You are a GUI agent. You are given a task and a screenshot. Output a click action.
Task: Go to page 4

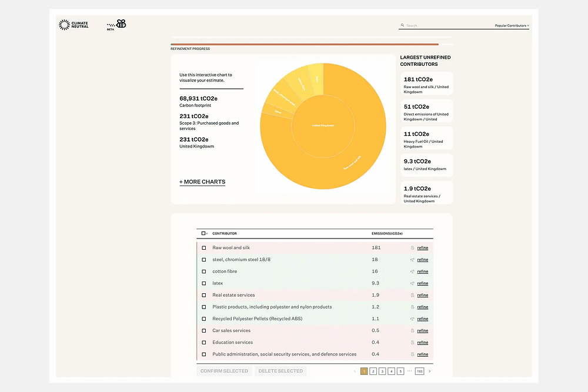[391, 371]
